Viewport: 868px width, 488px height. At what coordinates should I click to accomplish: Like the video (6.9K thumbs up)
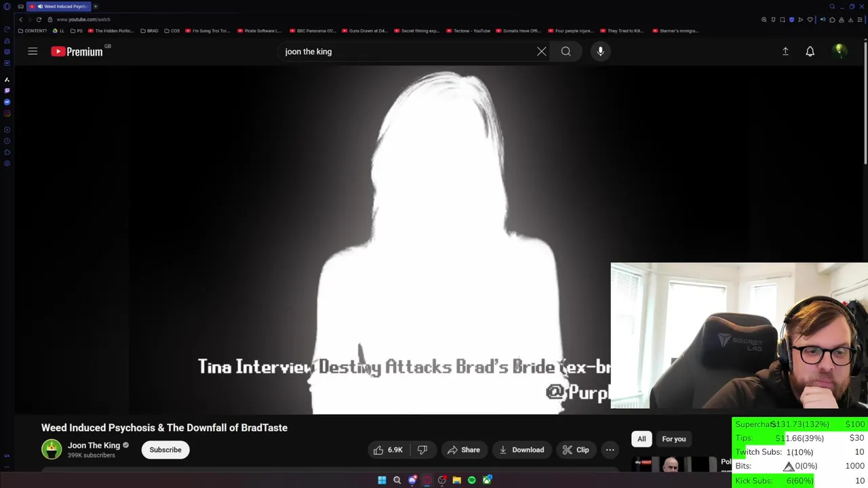click(x=387, y=449)
